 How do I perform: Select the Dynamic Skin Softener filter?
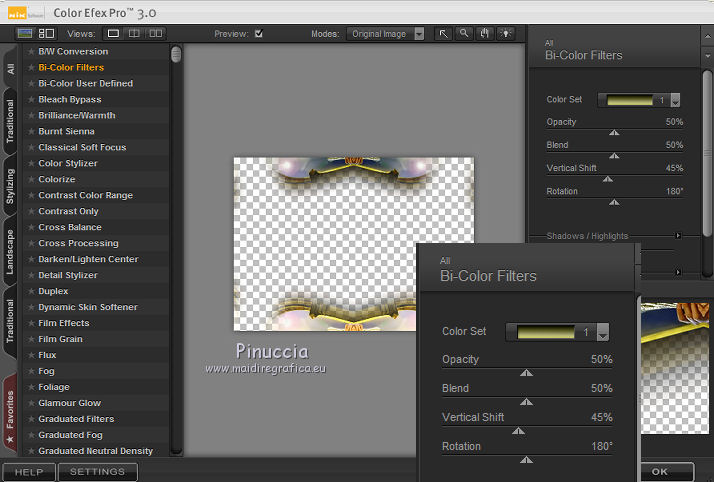coord(88,307)
